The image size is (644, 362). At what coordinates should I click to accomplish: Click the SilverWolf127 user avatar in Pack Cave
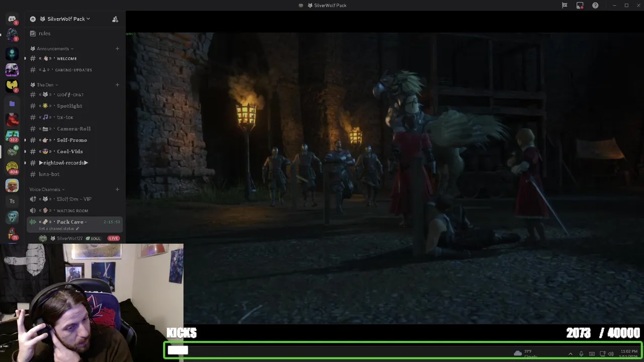coord(43,238)
